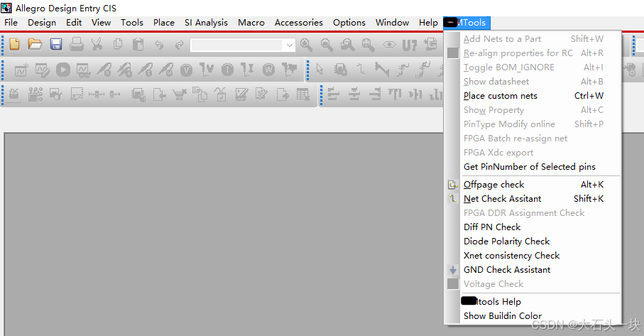Close the highlighted MTools menu header
This screenshot has height=336, width=644.
(467, 23)
